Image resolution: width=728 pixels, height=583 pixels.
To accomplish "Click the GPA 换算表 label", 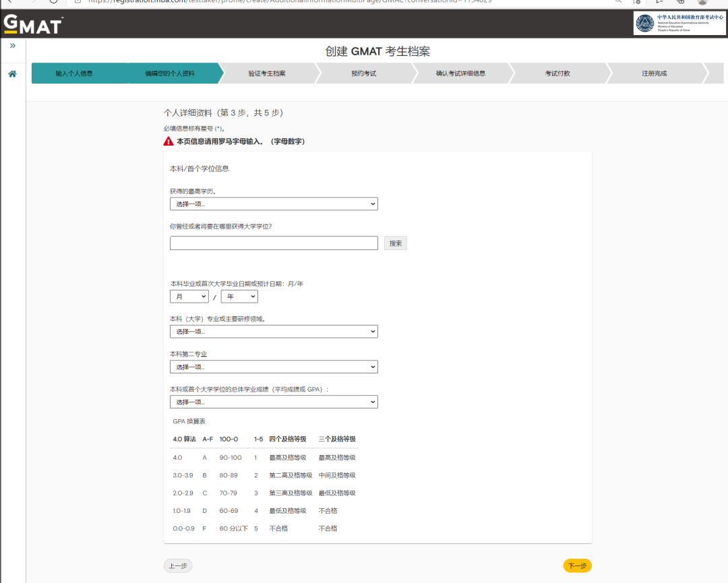I will (x=189, y=421).
